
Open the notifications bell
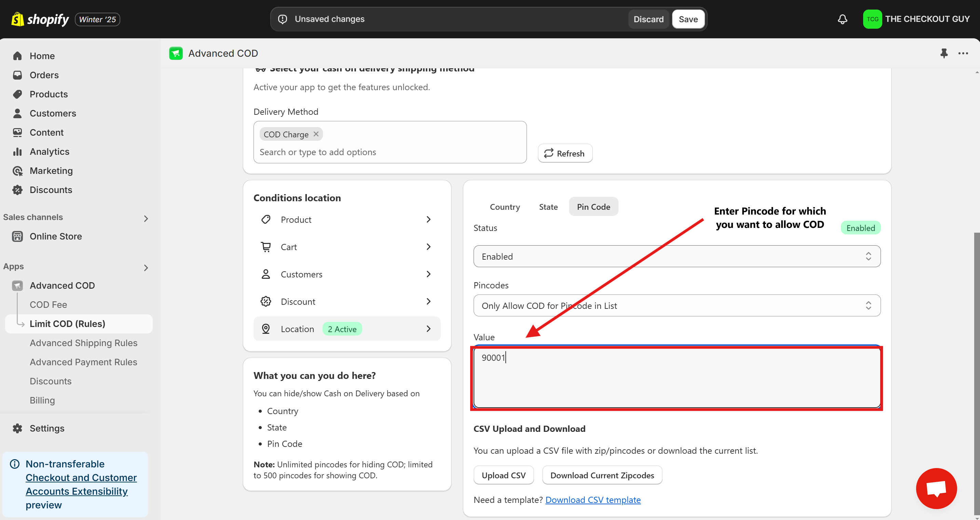[842, 19]
